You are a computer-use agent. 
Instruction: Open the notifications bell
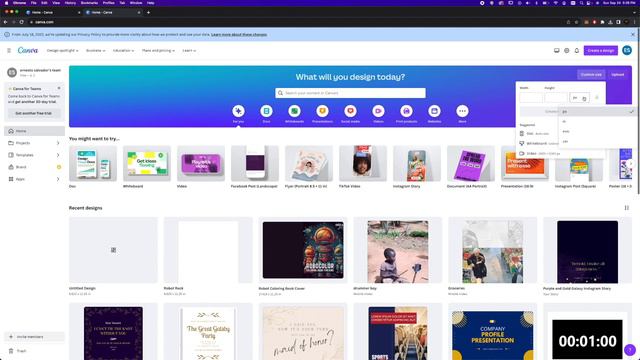(577, 51)
